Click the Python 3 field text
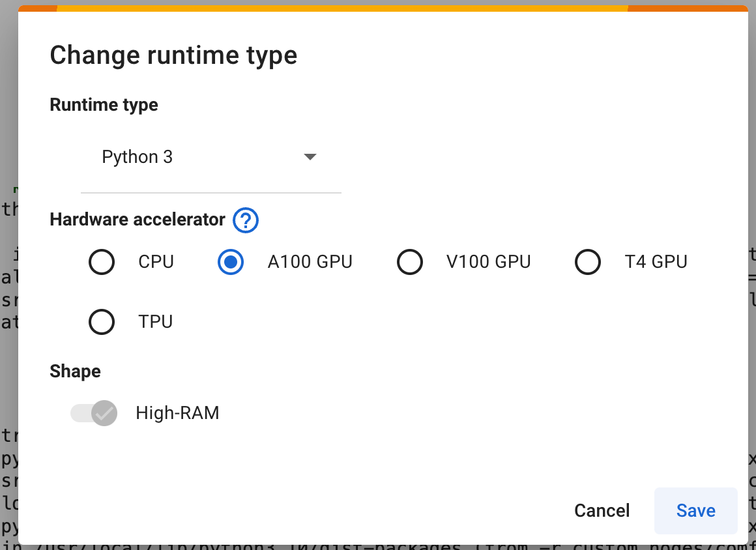Viewport: 756px width, 550px height. pyautogui.click(x=137, y=156)
